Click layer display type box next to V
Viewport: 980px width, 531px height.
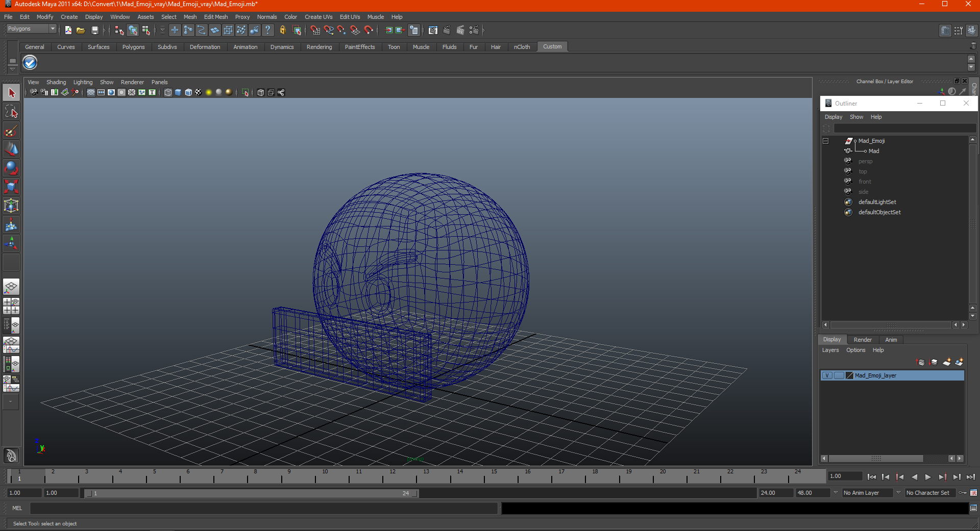pyautogui.click(x=839, y=375)
